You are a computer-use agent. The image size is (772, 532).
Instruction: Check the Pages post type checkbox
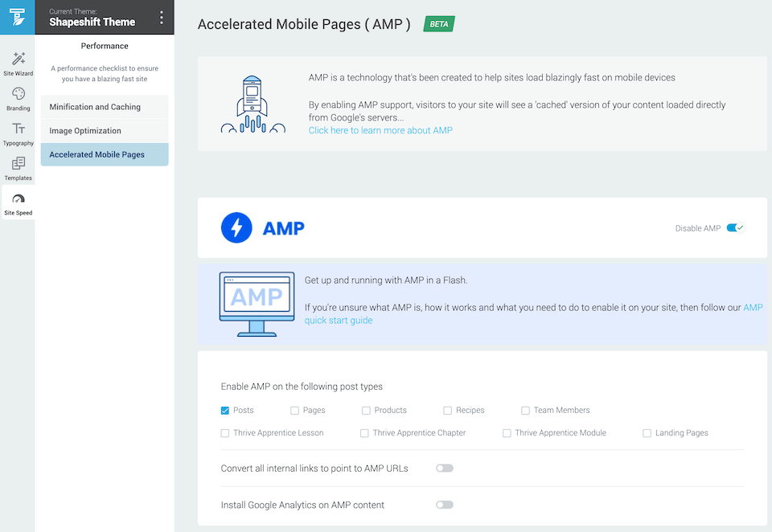pos(294,411)
